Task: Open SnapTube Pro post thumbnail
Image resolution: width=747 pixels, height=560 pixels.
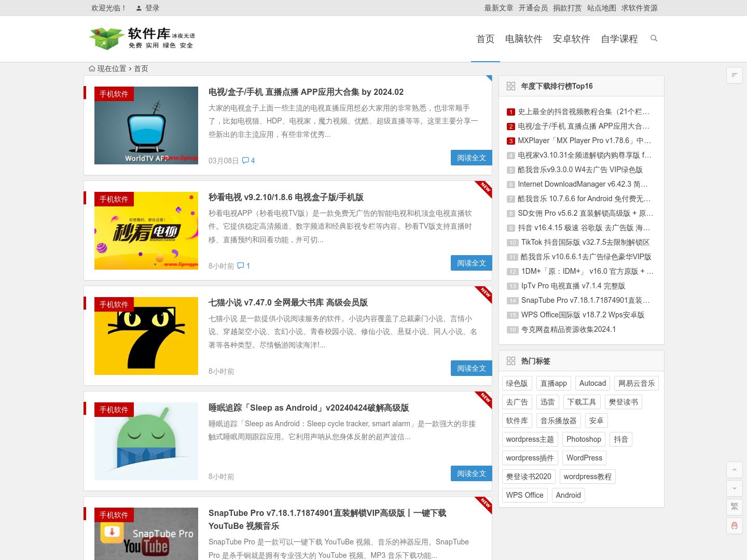Action: [x=146, y=534]
